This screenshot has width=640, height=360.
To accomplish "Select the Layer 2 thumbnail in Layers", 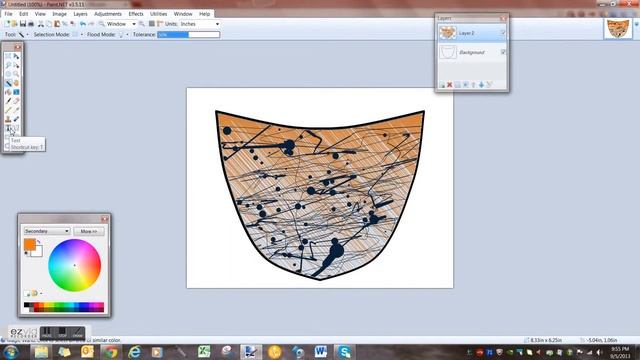I will [447, 33].
